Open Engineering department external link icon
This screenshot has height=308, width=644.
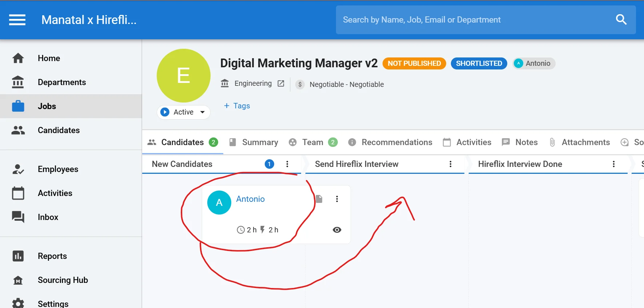281,84
